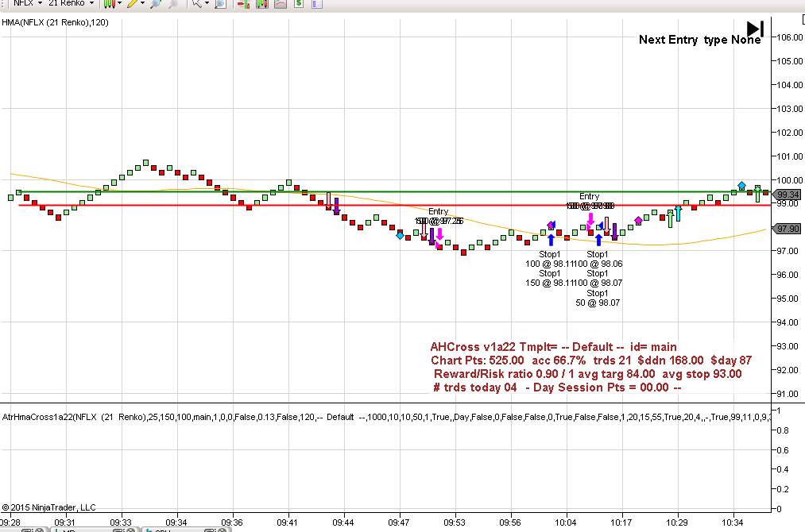The image size is (805, 532).
Task: Open the 21 Renko interval dropdown
Action: coord(71,3)
